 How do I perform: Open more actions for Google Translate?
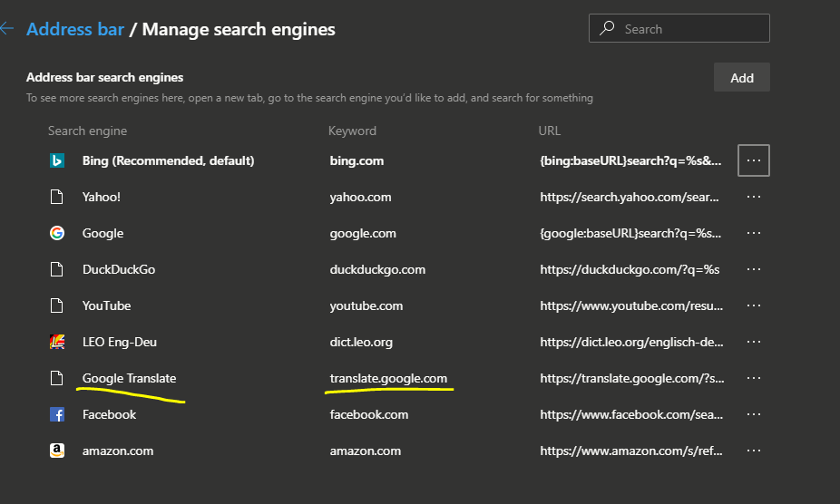pos(754,378)
